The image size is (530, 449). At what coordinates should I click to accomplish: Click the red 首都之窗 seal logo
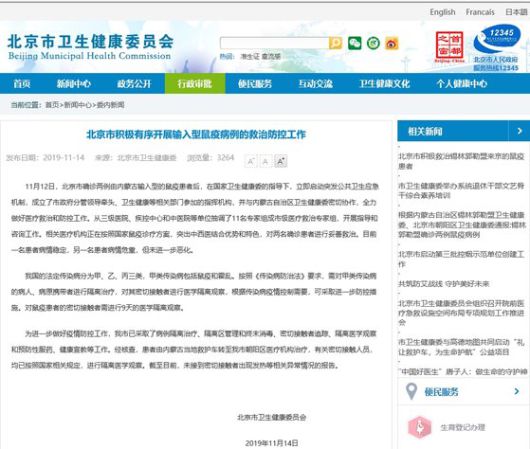pos(449,47)
